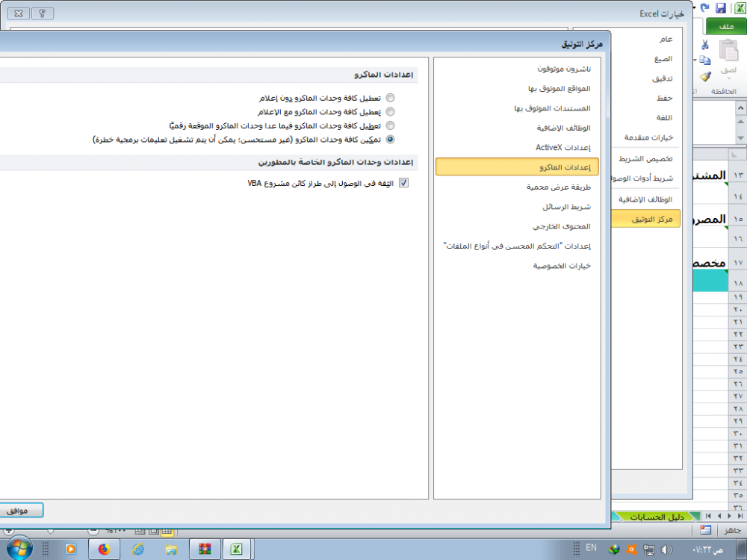Click the Copy icon in clipboard group
This screenshot has height=560, width=747.
pyautogui.click(x=706, y=60)
